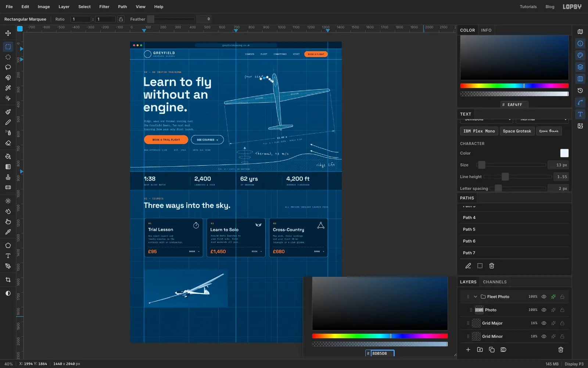
Task: Open the History panel icon
Action: click(580, 91)
